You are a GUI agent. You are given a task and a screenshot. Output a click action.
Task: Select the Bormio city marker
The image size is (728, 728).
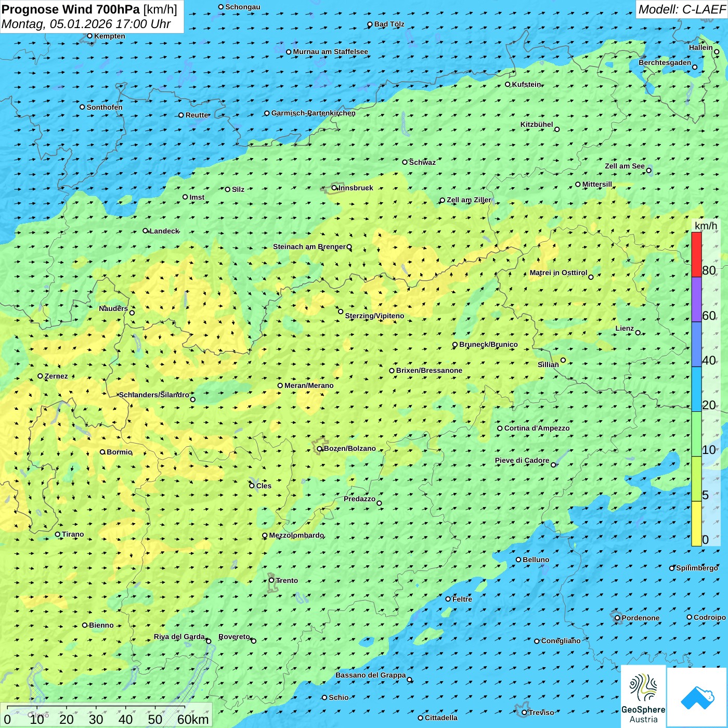(102, 452)
